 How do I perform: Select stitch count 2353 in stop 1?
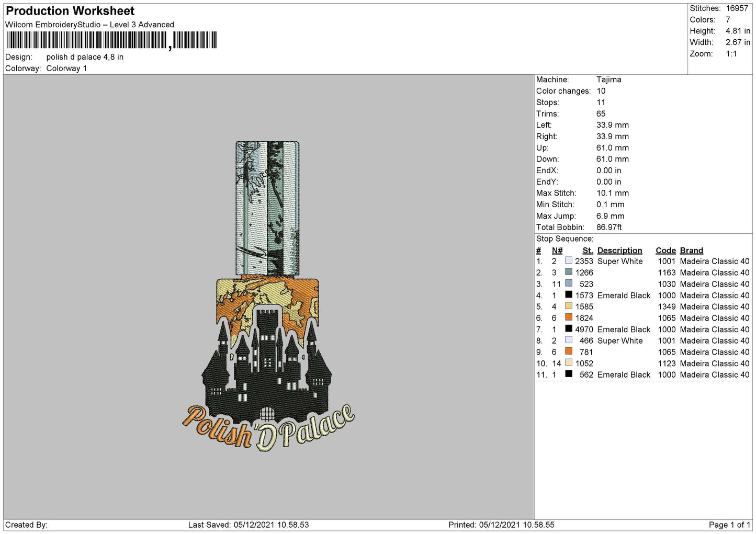point(584,262)
